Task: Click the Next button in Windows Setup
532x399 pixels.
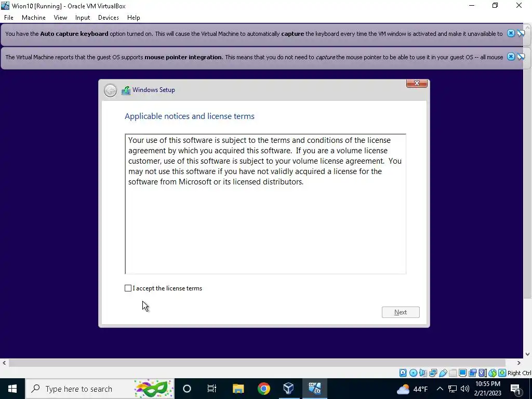Action: click(x=401, y=312)
